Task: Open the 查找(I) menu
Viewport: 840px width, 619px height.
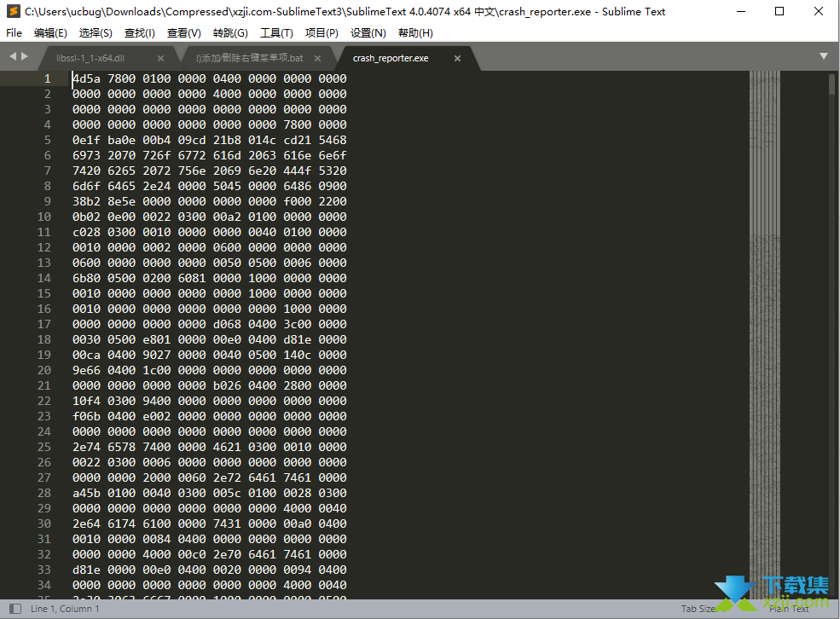Action: 139,33
